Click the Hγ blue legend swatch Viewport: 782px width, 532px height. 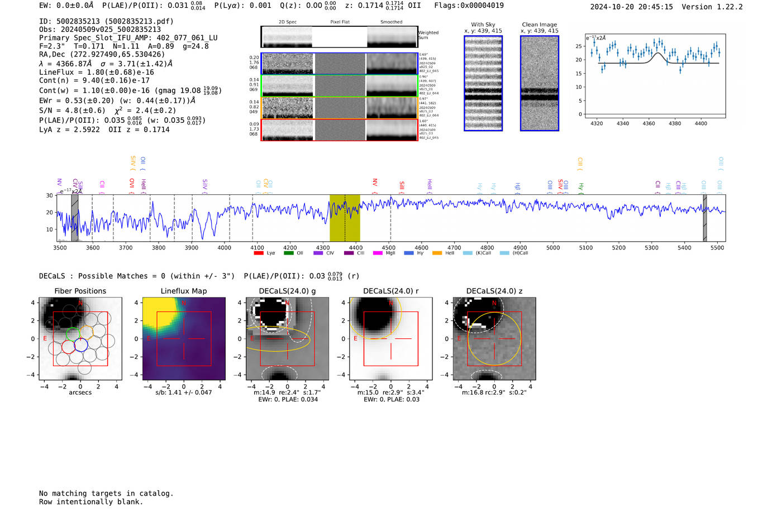tap(409, 253)
